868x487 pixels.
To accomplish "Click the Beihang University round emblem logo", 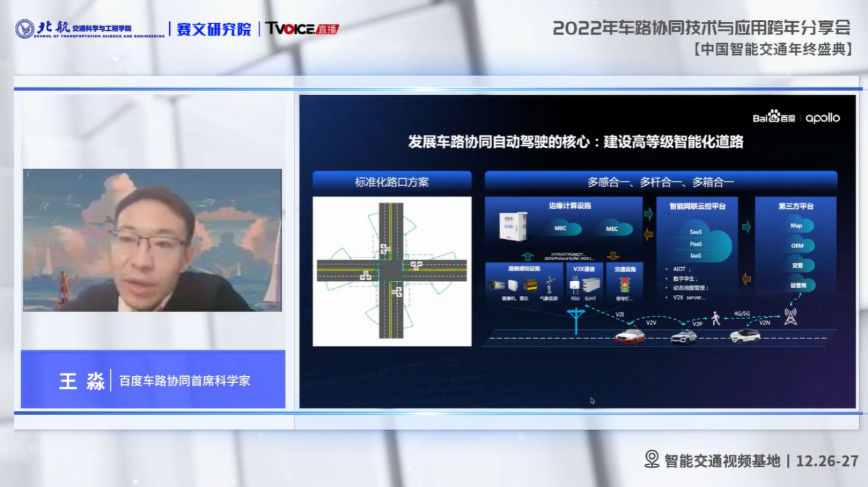I will 25,29.
